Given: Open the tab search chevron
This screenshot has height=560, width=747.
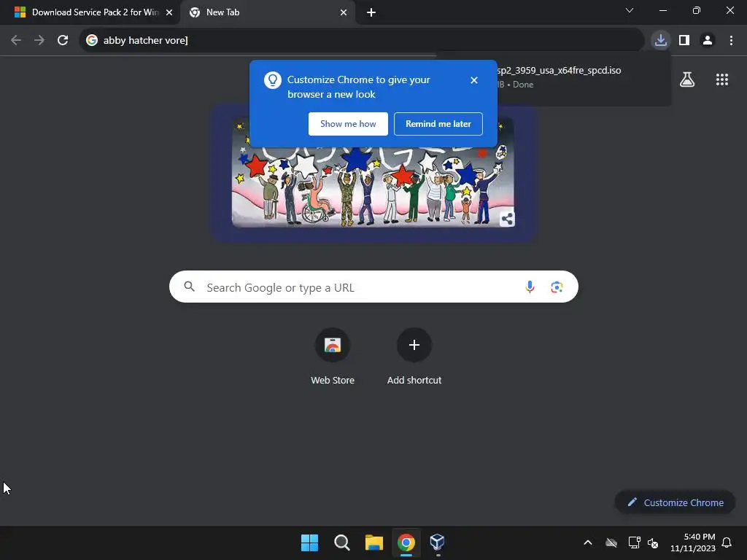Looking at the screenshot, I should click(630, 10).
